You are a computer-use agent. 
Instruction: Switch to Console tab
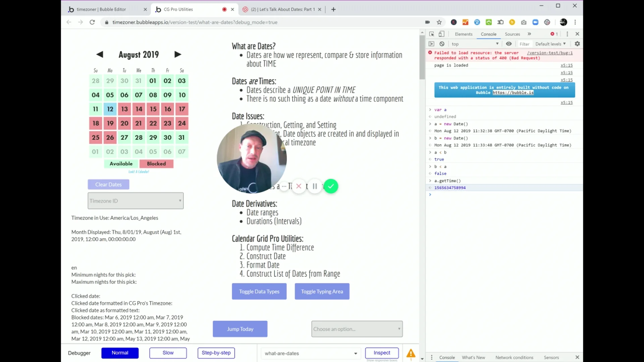[x=488, y=34]
